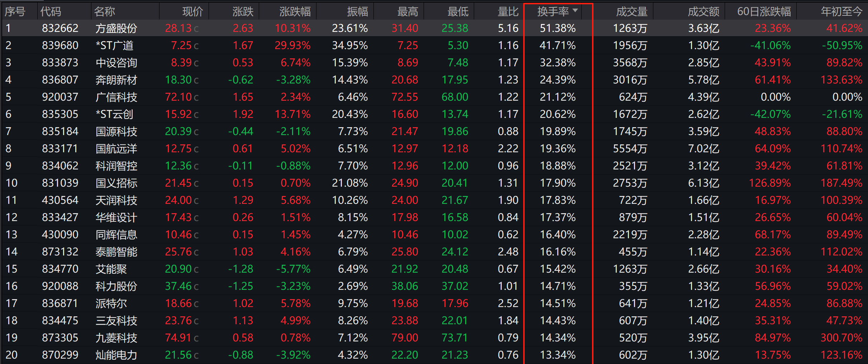868x364 pixels.
Task: Select stock name 灿能电力
Action: tap(116, 355)
